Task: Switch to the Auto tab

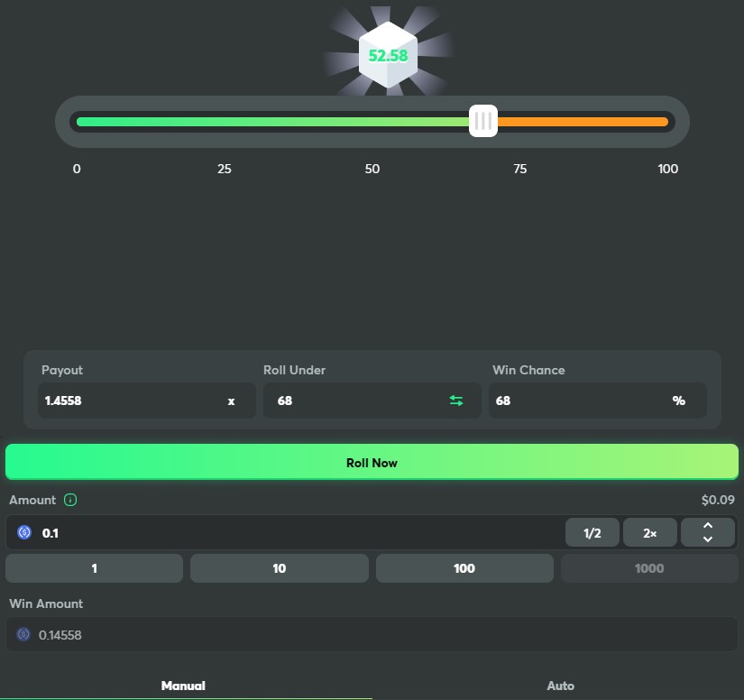Action: coord(560,686)
